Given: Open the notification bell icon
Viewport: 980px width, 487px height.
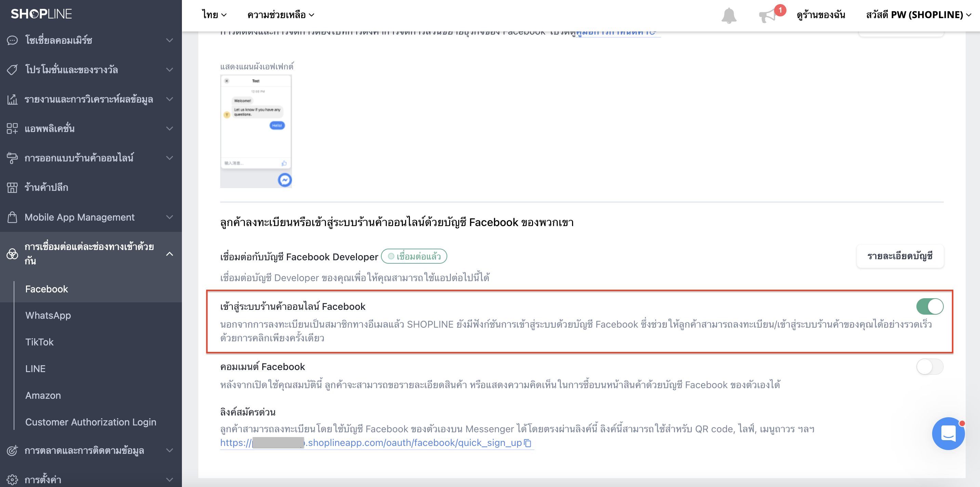Looking at the screenshot, I should (729, 15).
